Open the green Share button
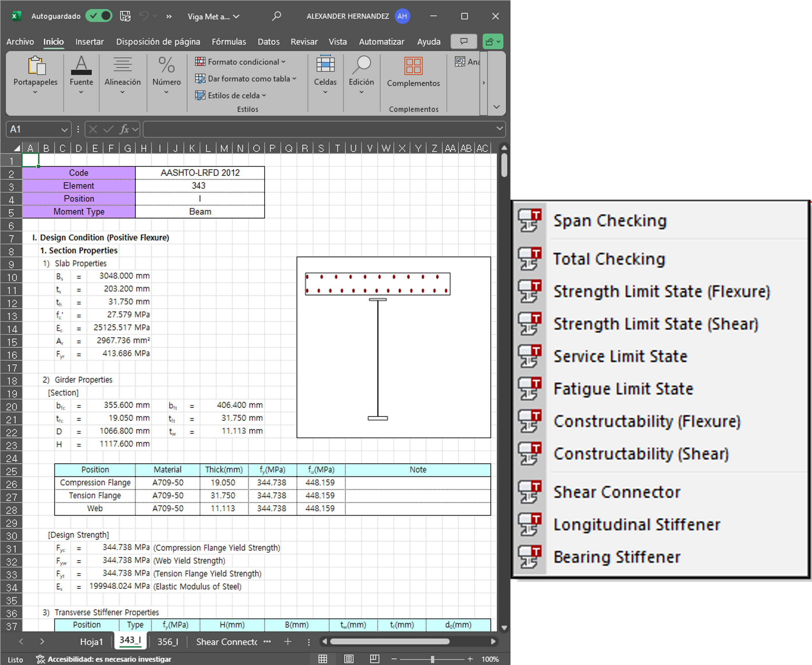The image size is (812, 665). [493, 41]
